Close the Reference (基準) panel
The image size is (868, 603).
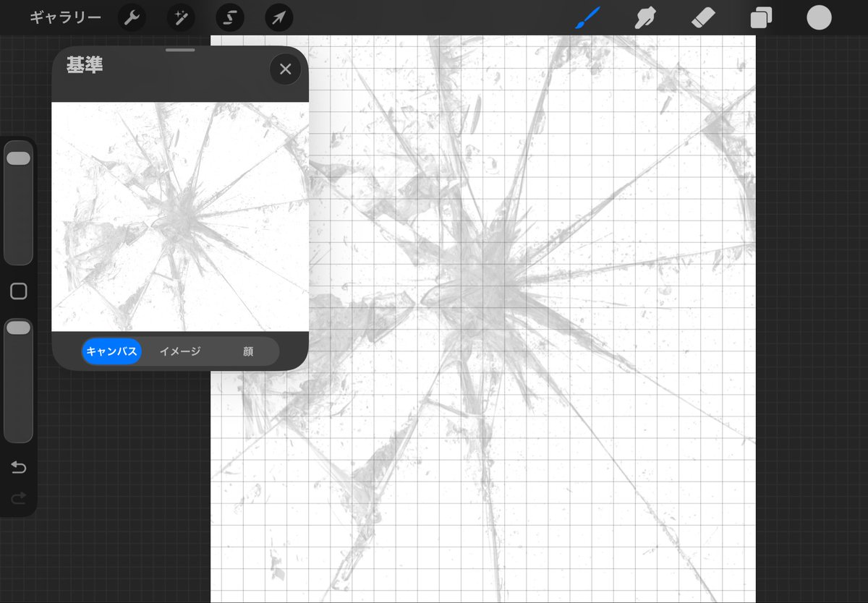point(285,69)
